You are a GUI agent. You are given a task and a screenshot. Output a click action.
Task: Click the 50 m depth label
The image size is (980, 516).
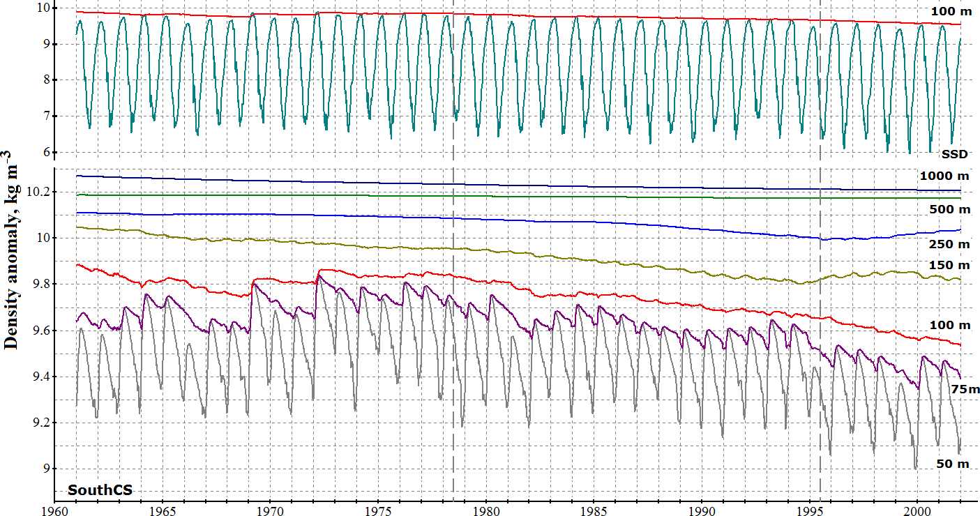click(x=952, y=464)
